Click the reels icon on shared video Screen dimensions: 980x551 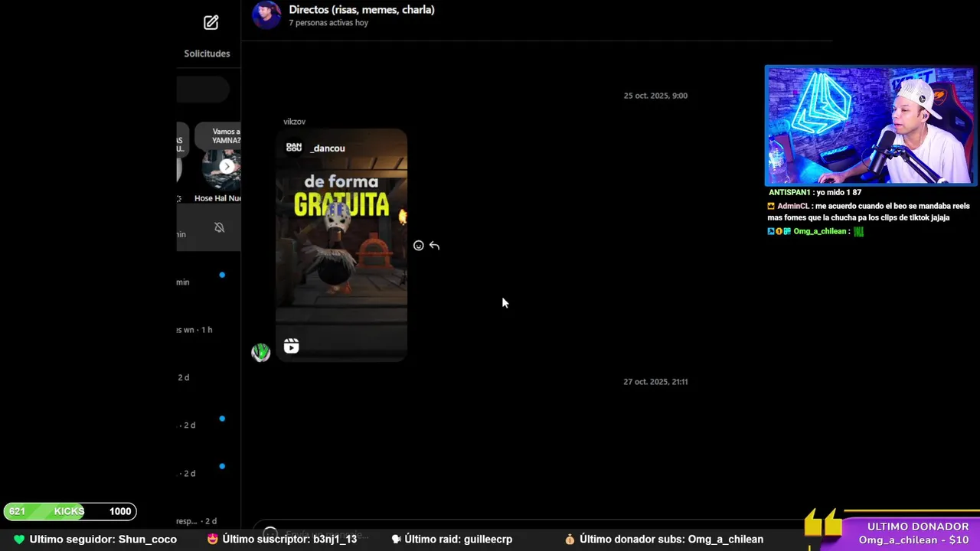click(291, 346)
